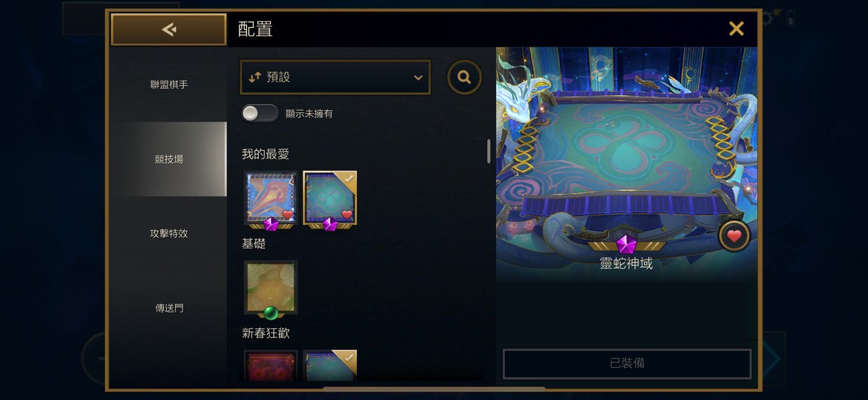Click the heart on the second favorite arena
The image size is (868, 400).
coord(347,214)
